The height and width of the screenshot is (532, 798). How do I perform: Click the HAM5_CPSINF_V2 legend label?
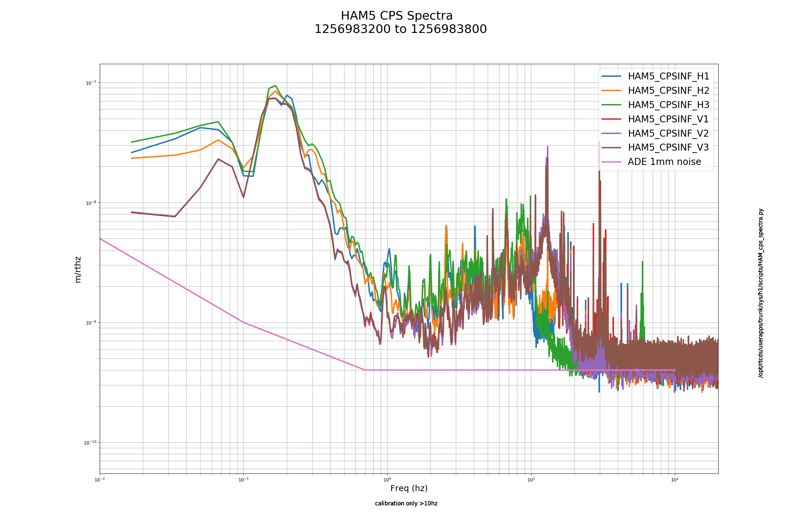668,133
